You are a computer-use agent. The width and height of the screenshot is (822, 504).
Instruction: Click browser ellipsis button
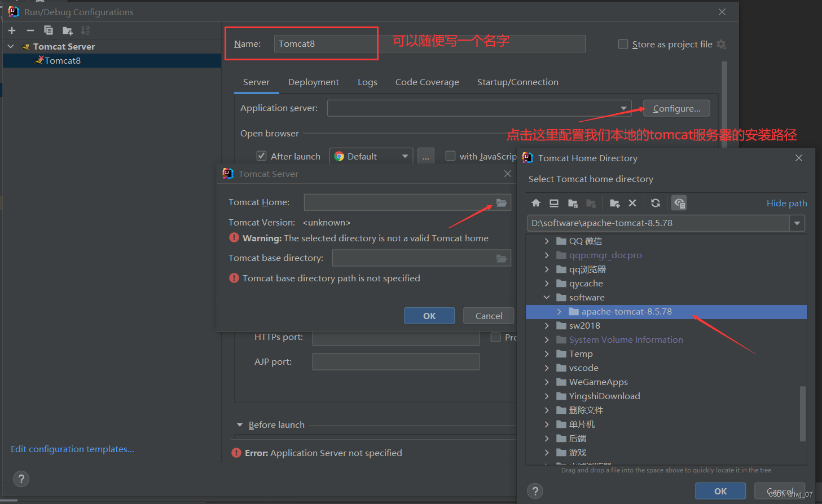click(x=426, y=156)
